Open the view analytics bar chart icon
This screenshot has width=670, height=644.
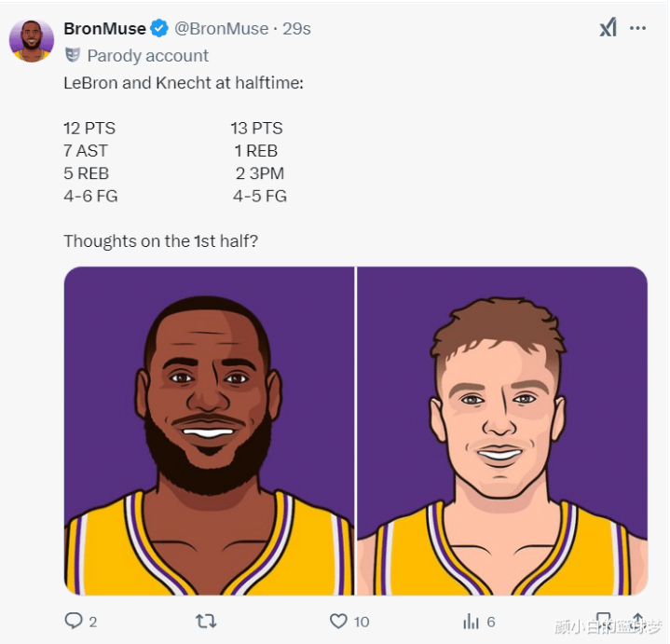pos(471,622)
